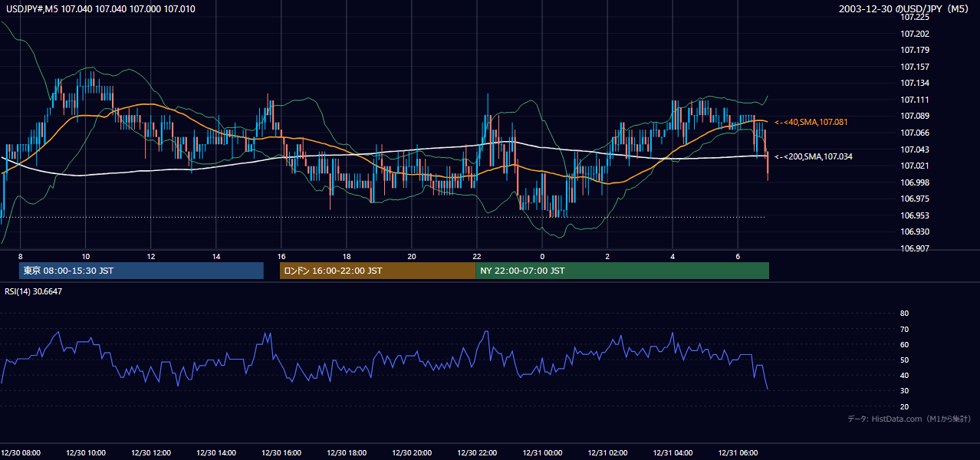Click RSI level 60 on axis
The width and height of the screenshot is (980, 460).
[904, 344]
